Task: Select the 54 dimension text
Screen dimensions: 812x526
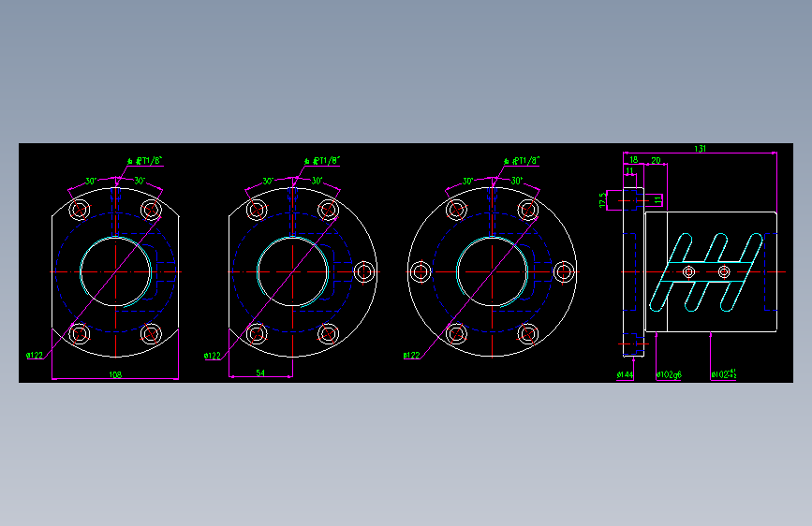Action: point(260,373)
